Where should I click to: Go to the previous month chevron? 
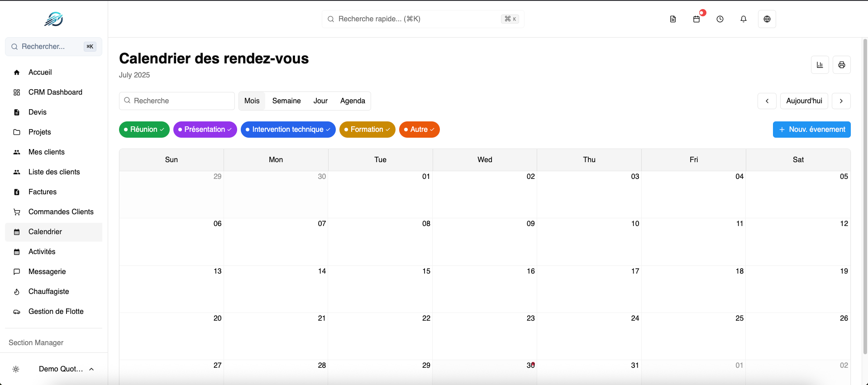[767, 101]
